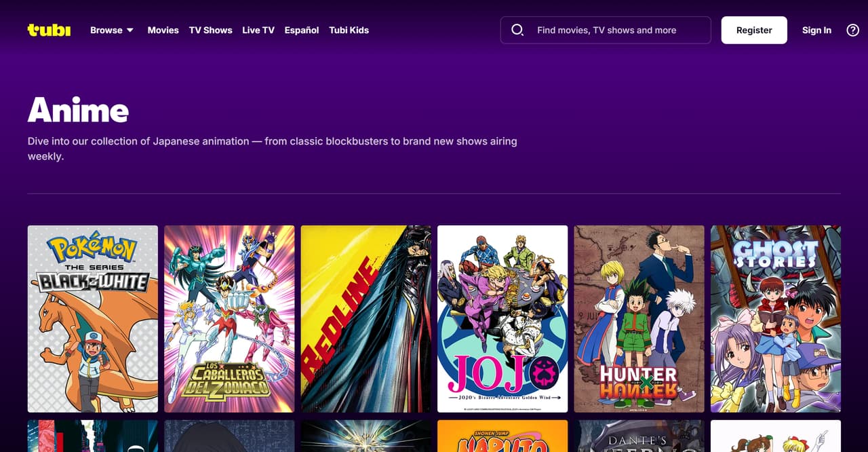
Task: Open the Movies section
Action: coord(163,30)
